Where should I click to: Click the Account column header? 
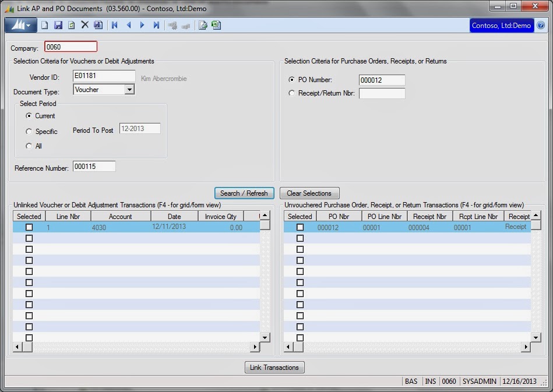(121, 217)
